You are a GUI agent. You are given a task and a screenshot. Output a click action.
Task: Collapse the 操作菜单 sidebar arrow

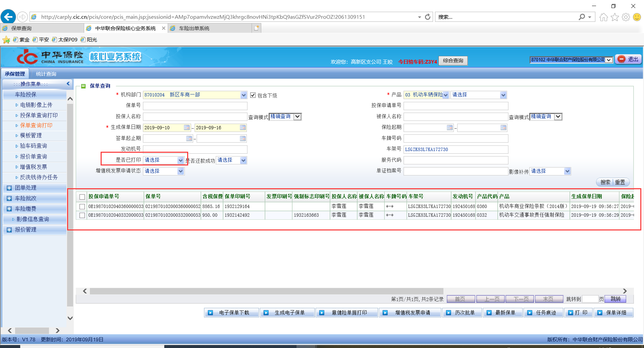tap(68, 84)
